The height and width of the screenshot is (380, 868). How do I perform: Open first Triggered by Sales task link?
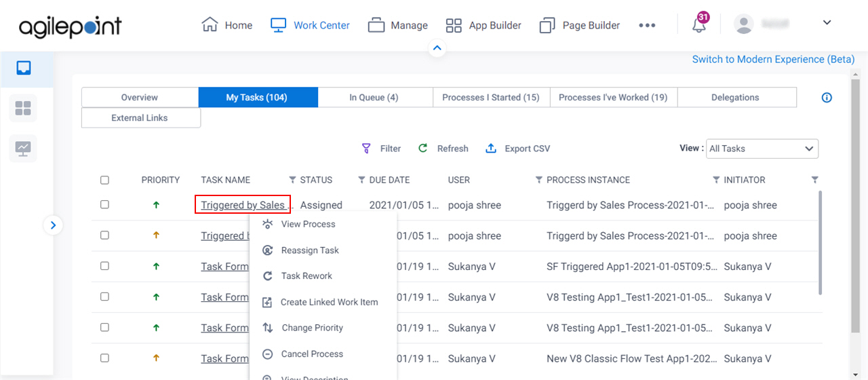pyautogui.click(x=243, y=205)
